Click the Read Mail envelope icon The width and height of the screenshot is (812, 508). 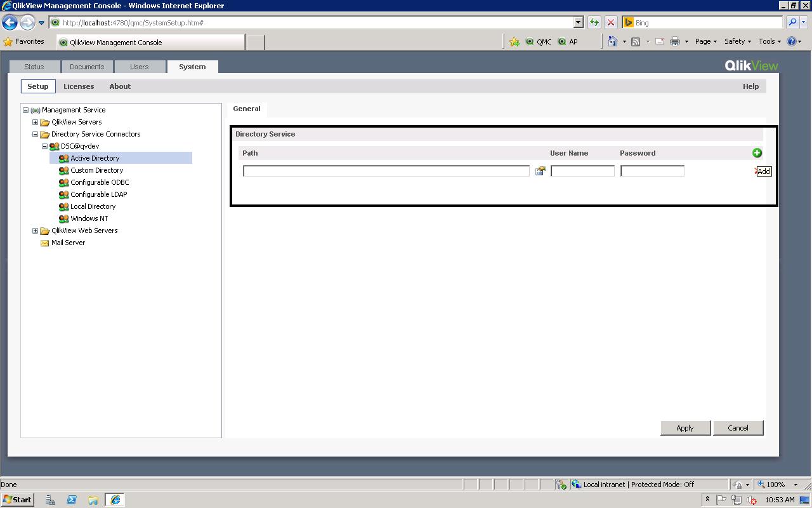[660, 42]
